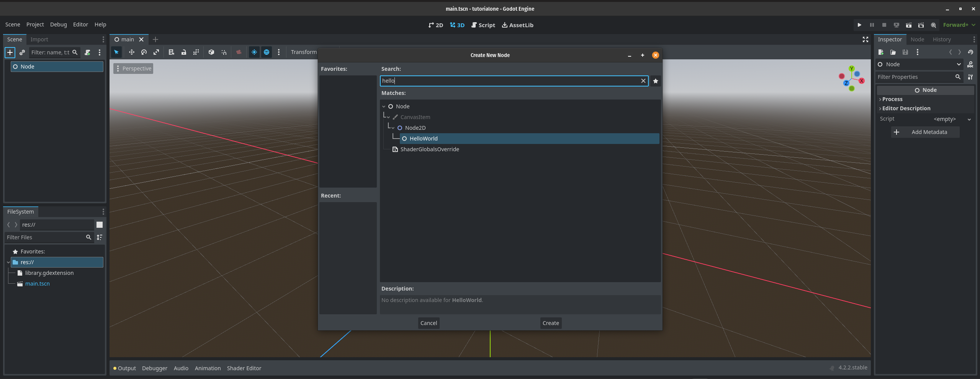This screenshot has height=379, width=980.
Task: Collapse Node2D in Matches tree
Action: click(393, 128)
